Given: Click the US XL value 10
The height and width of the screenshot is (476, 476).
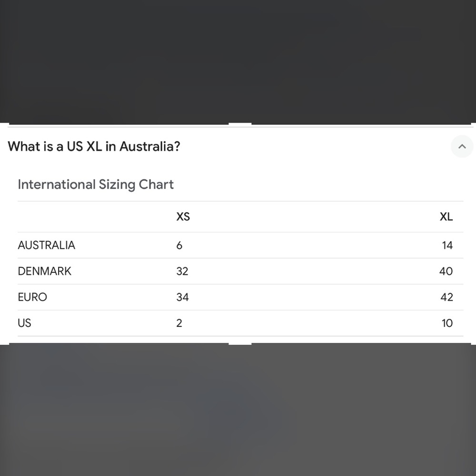Looking at the screenshot, I should click(447, 323).
